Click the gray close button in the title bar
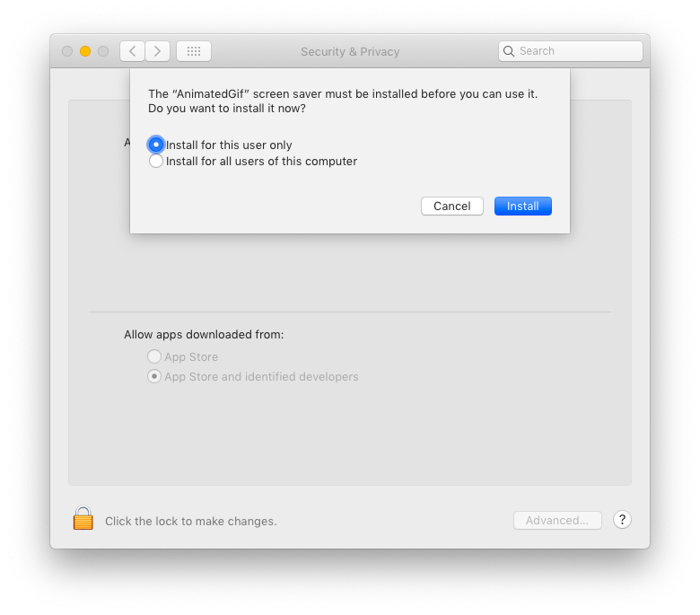Viewport: 700px width, 615px height. [67, 51]
